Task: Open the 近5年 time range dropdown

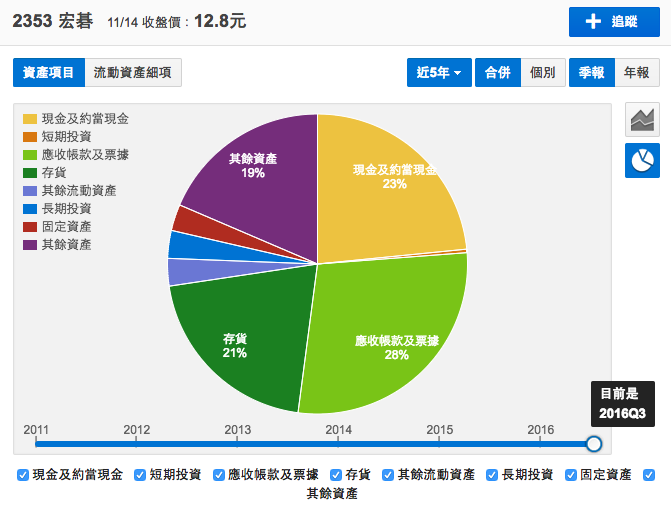Action: click(x=439, y=72)
